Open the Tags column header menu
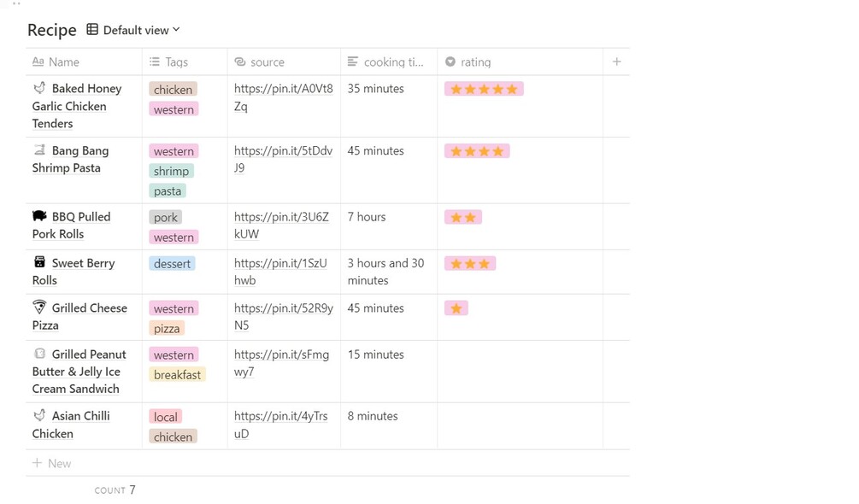 pos(176,62)
